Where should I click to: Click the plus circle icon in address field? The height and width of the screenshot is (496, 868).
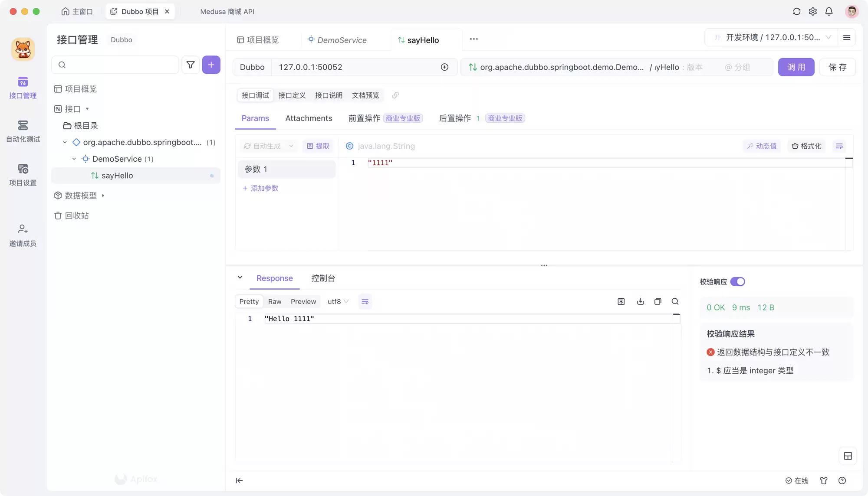coord(444,67)
